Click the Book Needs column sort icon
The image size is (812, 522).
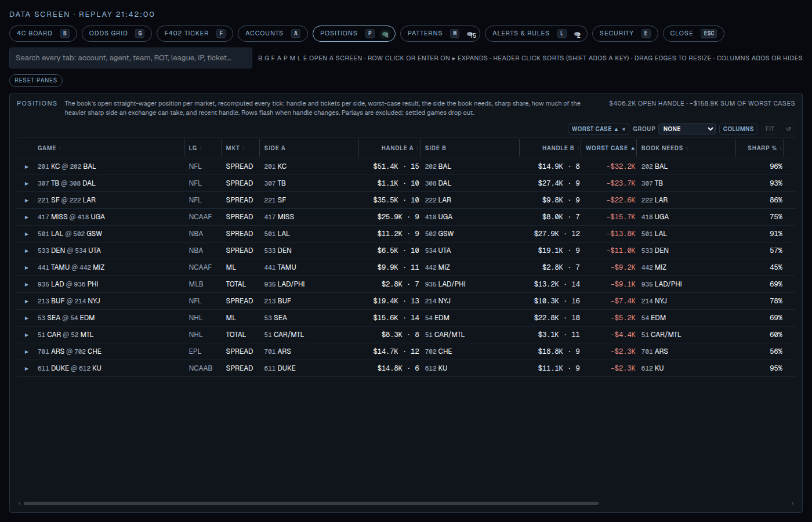(687, 148)
